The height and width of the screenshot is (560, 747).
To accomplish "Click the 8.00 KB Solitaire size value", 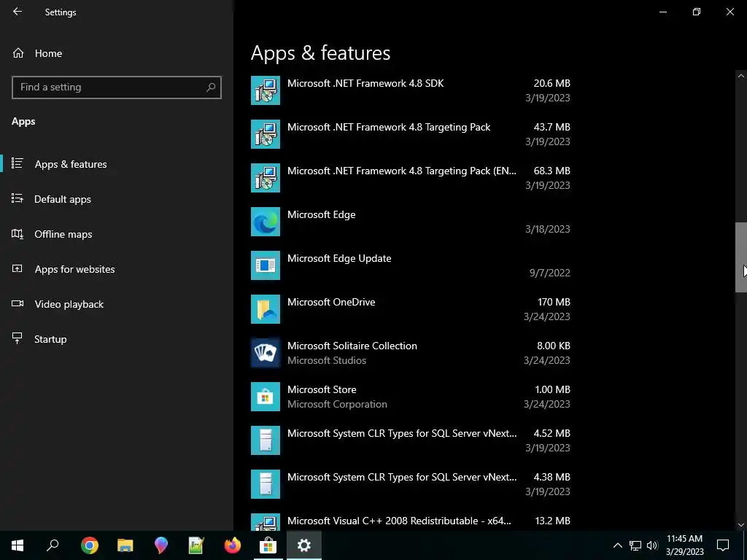I will coord(554,346).
